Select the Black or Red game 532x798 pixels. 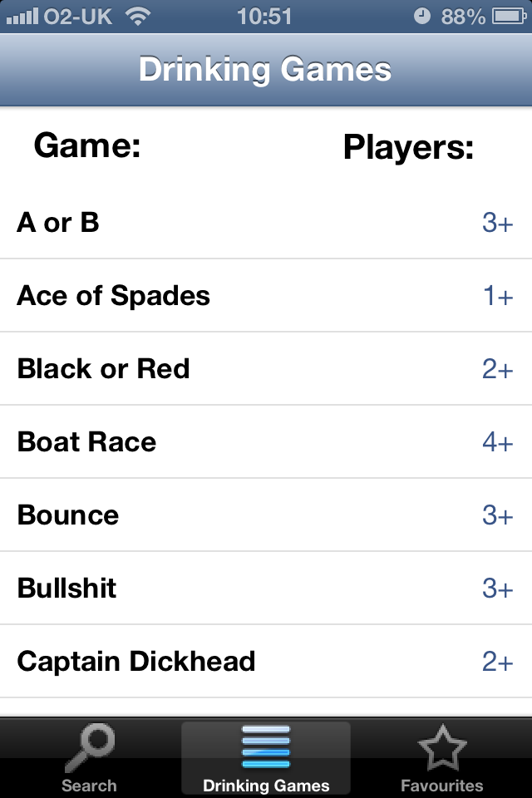pyautogui.click(x=104, y=369)
